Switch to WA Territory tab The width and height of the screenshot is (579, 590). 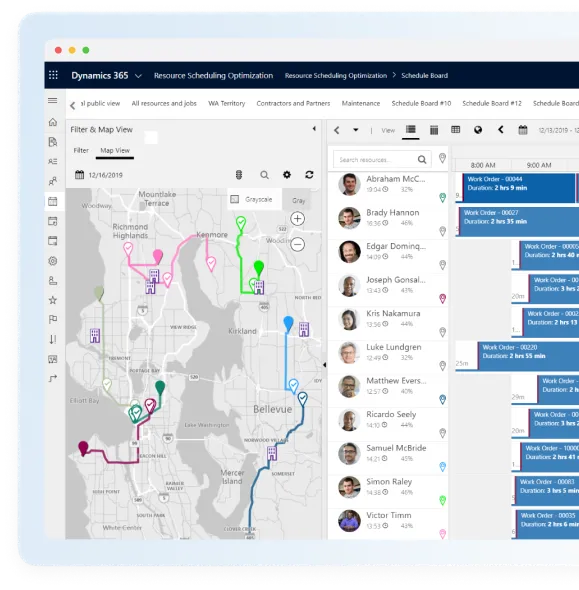[x=226, y=103]
